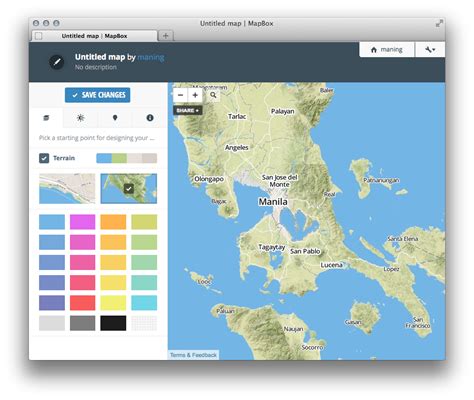Click the Untitled map title
Image resolution: width=474 pixels, height=400 pixels.
[100, 57]
